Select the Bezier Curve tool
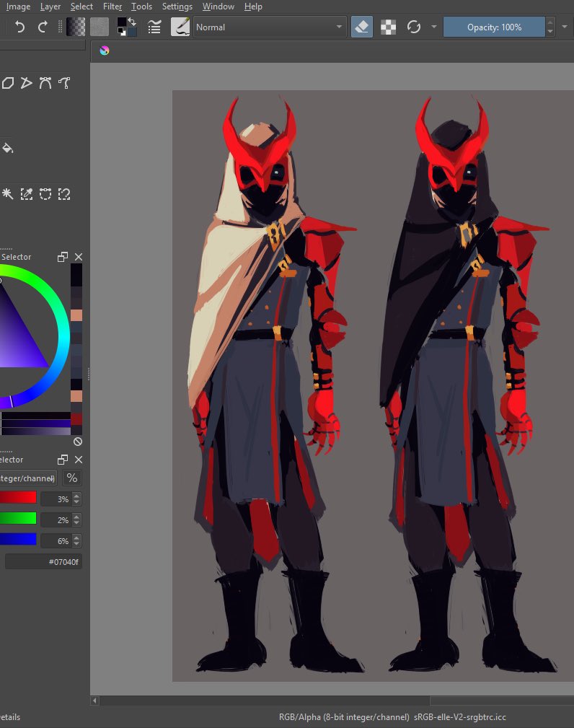Image resolution: width=574 pixels, height=728 pixels. click(x=45, y=83)
